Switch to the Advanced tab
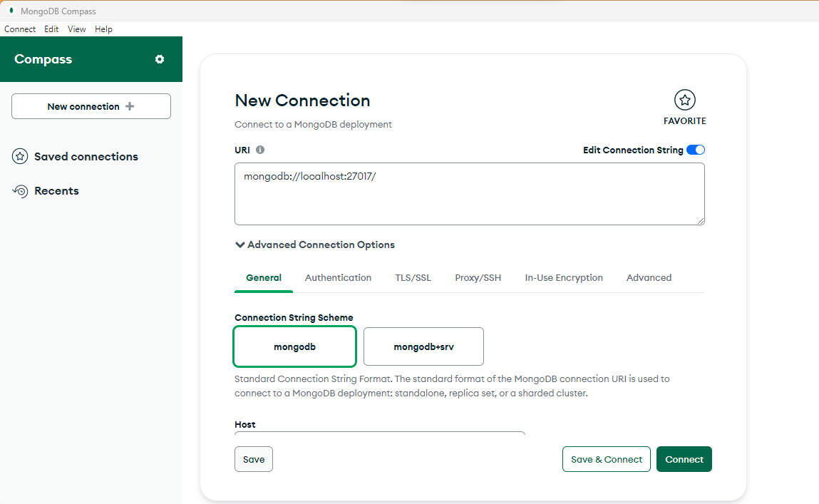The image size is (819, 504). point(649,278)
